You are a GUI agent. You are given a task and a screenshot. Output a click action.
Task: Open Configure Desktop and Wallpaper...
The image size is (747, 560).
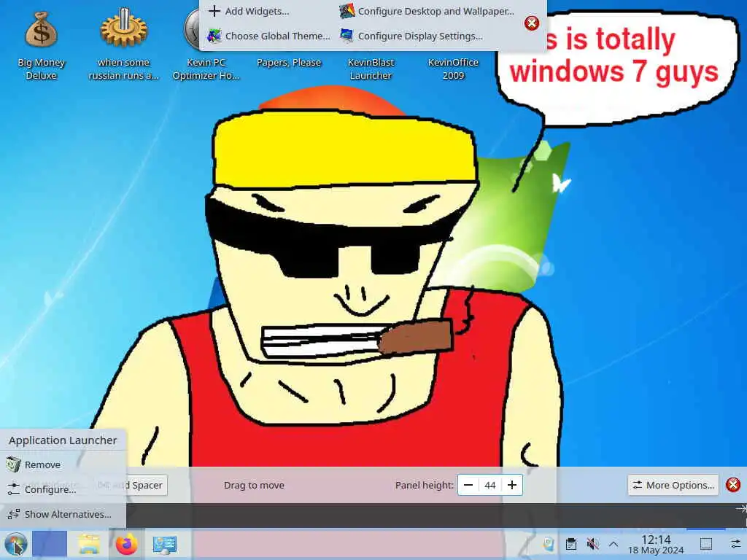(x=427, y=11)
